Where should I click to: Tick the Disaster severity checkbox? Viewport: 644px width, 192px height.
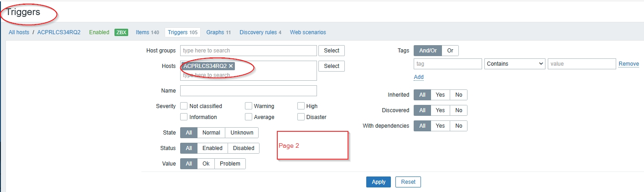(301, 117)
